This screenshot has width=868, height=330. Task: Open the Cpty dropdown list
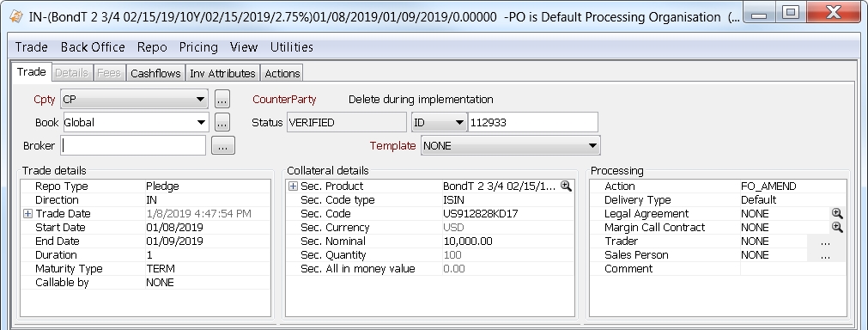[134, 100]
